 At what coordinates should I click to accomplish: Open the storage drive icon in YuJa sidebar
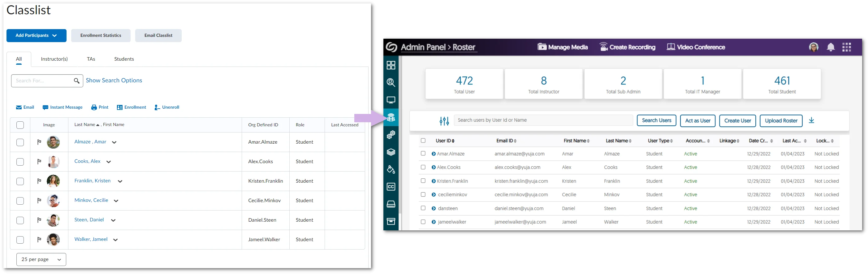coord(391,204)
